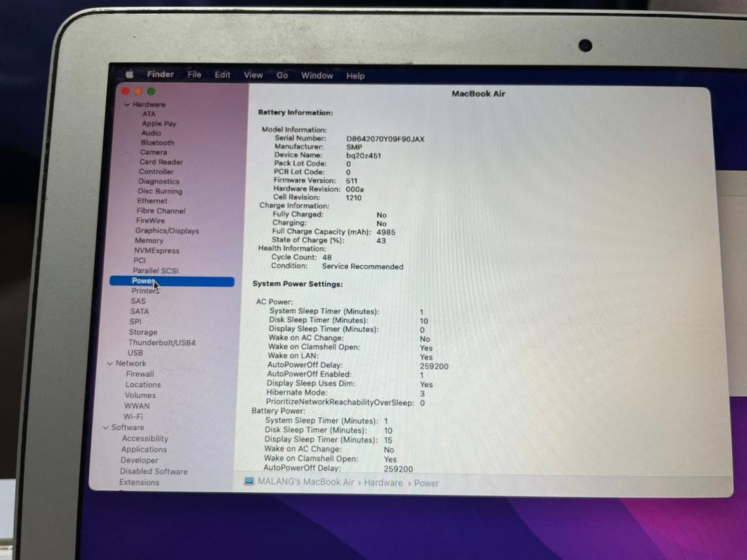
Task: Select USB in the sidebar
Action: coord(136,353)
